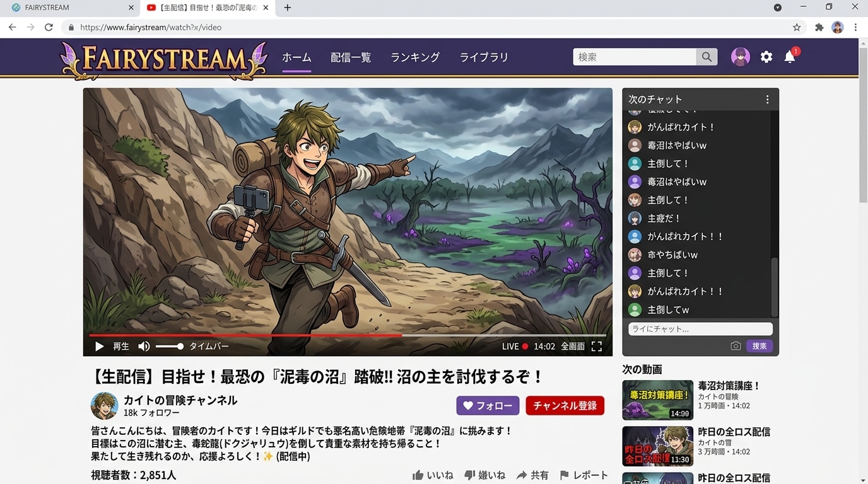This screenshot has width=868, height=484.
Task: Click the play button in video player
Action: (99, 347)
